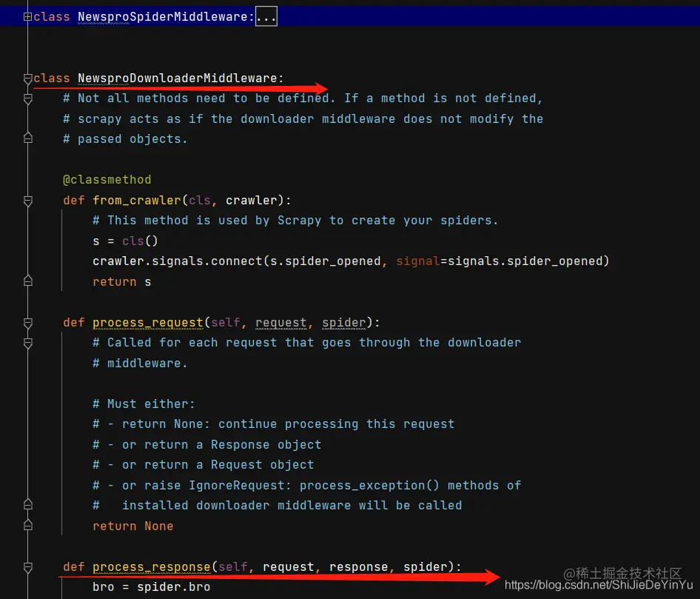
Task: Click fold end marker at 'installed downloader middleware' line
Action: 27,504
